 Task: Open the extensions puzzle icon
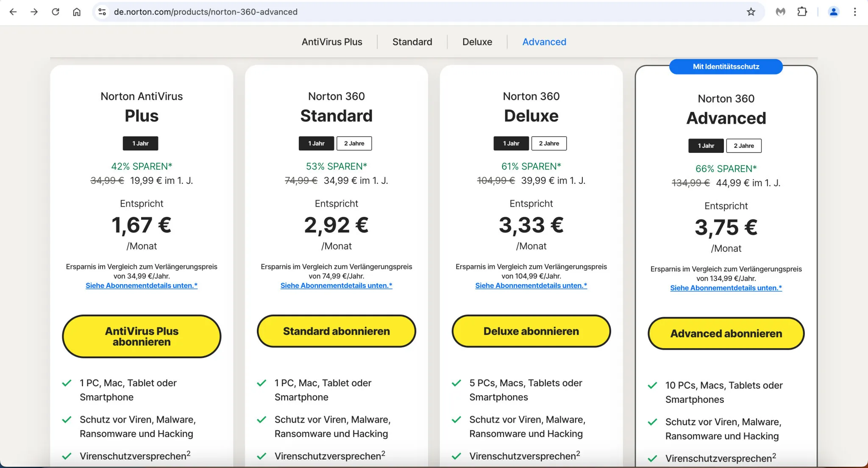[x=802, y=12]
